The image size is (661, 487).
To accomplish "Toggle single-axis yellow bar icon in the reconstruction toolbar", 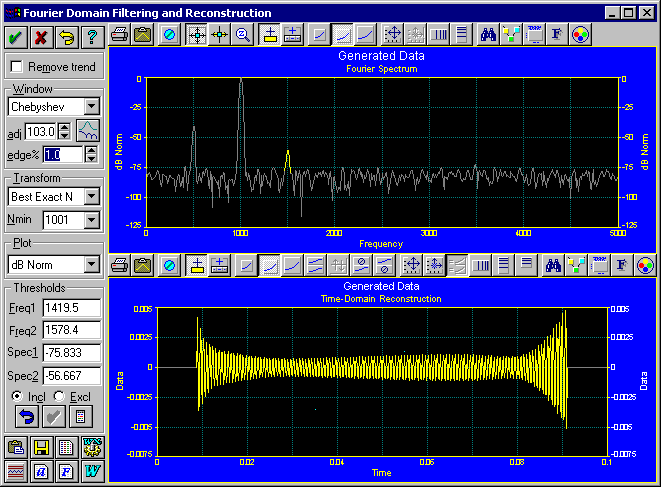I will click(x=196, y=266).
